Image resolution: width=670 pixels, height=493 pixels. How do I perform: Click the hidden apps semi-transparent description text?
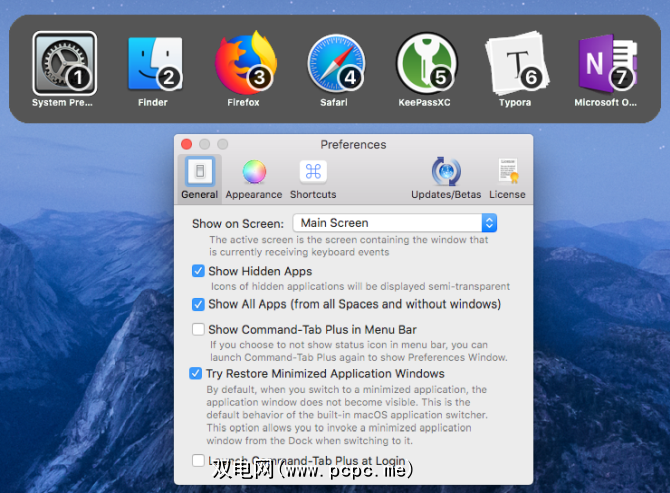pos(360,286)
